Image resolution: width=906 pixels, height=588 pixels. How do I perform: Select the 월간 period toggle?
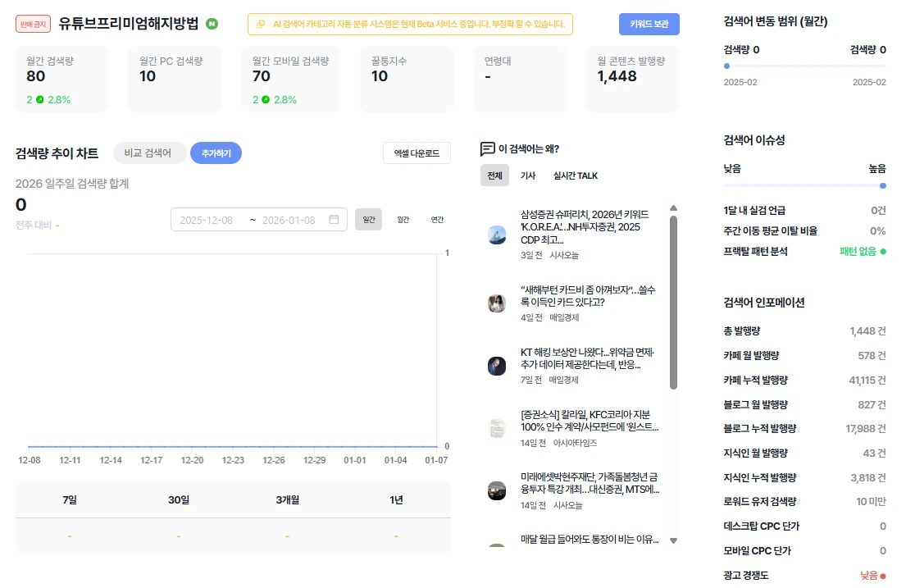[x=403, y=219]
